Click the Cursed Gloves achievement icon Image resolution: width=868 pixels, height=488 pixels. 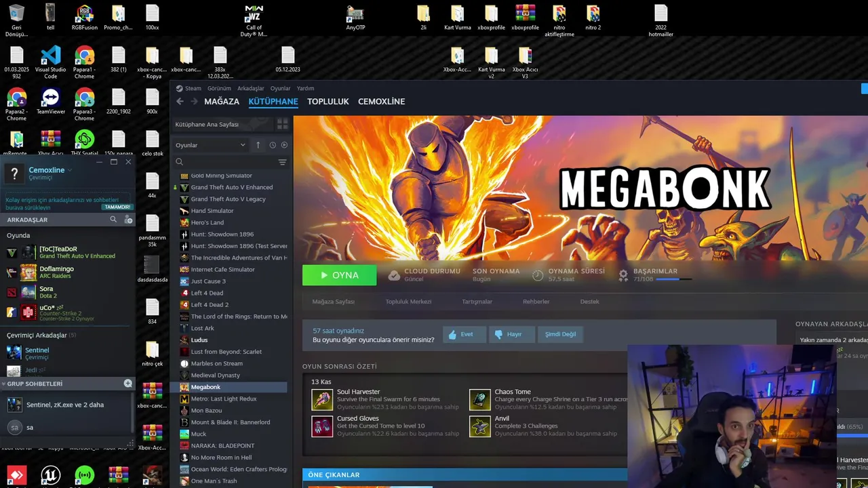[x=322, y=426]
